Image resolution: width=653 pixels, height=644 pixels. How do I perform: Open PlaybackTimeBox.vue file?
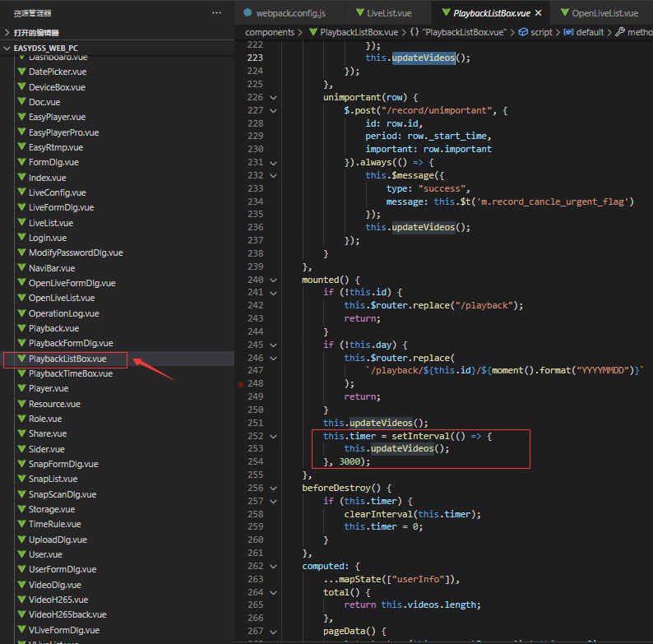71,373
